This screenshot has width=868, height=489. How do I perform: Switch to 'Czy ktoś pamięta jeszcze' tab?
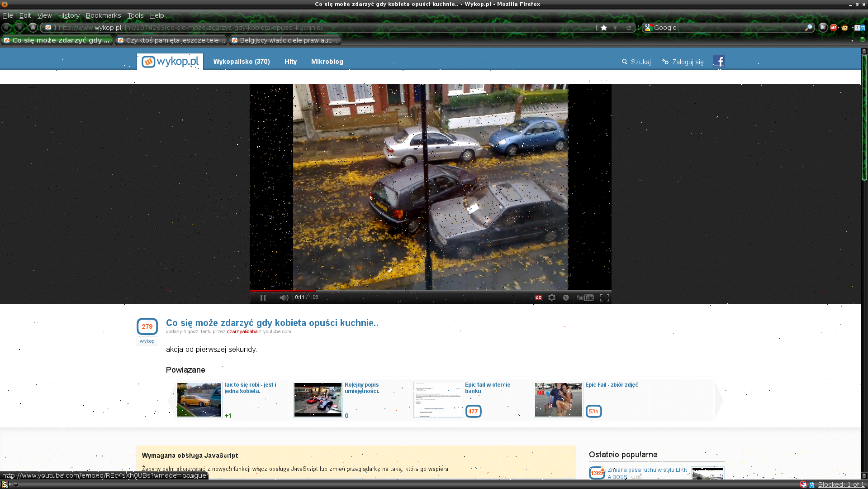(171, 40)
